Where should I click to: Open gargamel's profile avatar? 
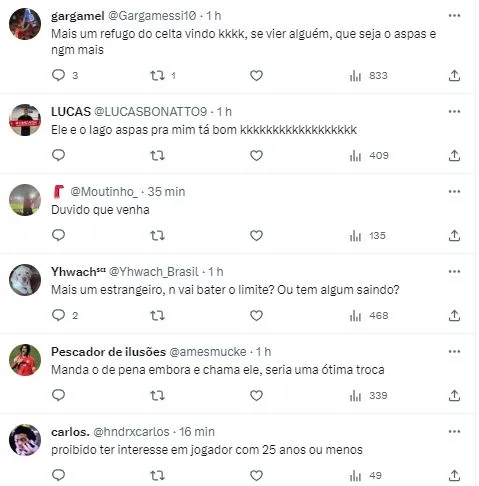(x=25, y=24)
